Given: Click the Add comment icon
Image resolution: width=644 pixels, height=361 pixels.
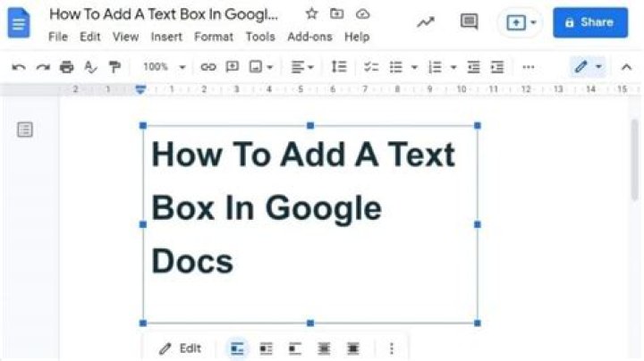Looking at the screenshot, I should [233, 66].
